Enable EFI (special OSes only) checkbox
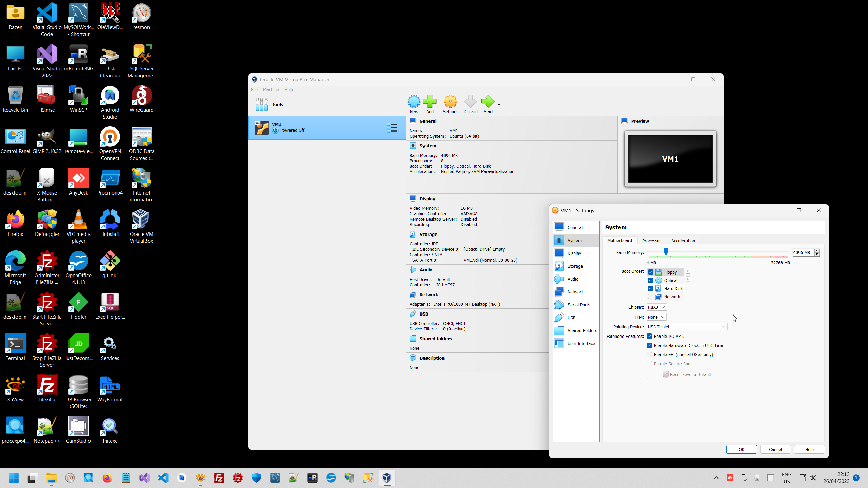 [x=649, y=354]
